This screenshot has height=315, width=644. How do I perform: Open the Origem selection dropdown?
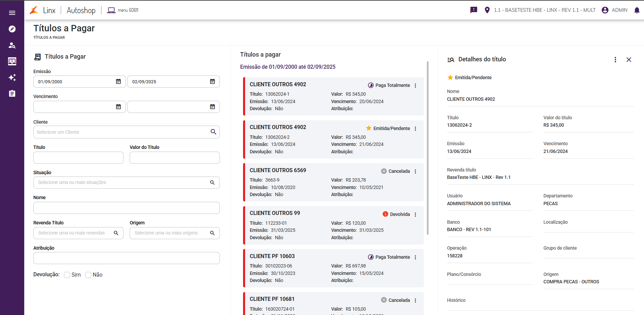pos(174,233)
